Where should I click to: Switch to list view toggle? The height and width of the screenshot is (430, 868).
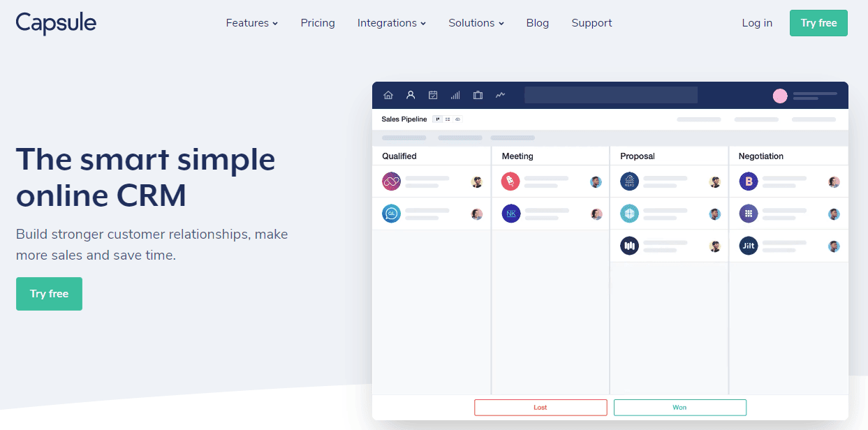(x=448, y=119)
